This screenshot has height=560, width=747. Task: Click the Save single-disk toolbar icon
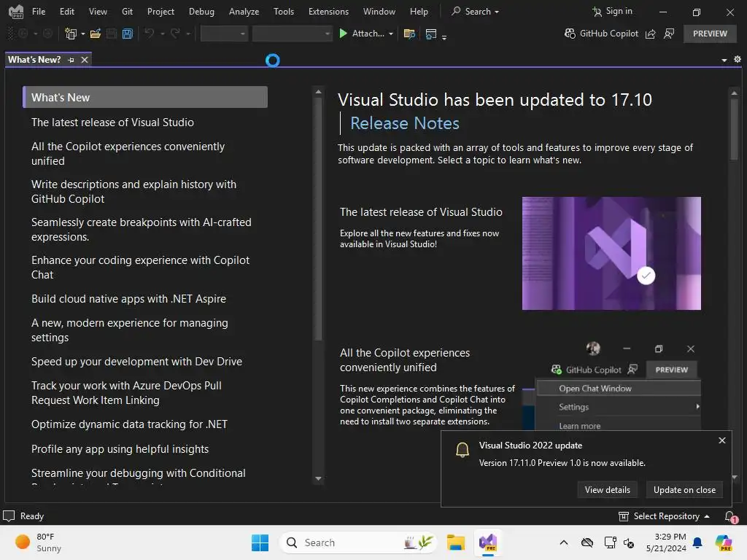coord(112,34)
